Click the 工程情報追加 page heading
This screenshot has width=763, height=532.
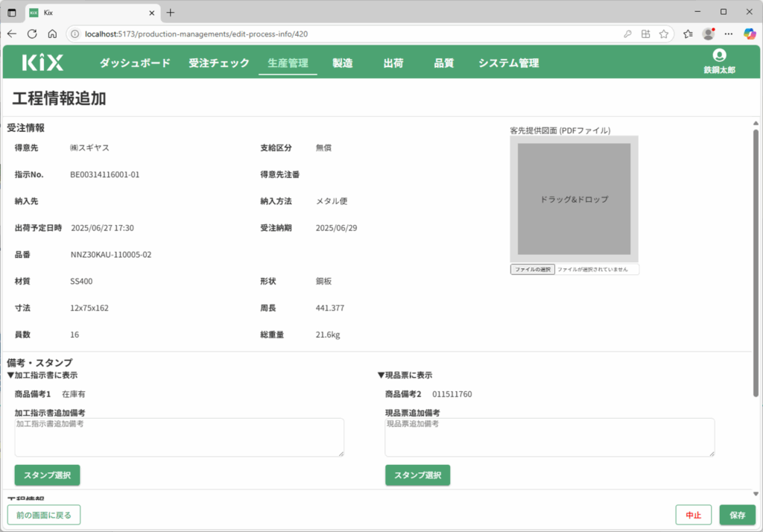coord(59,98)
